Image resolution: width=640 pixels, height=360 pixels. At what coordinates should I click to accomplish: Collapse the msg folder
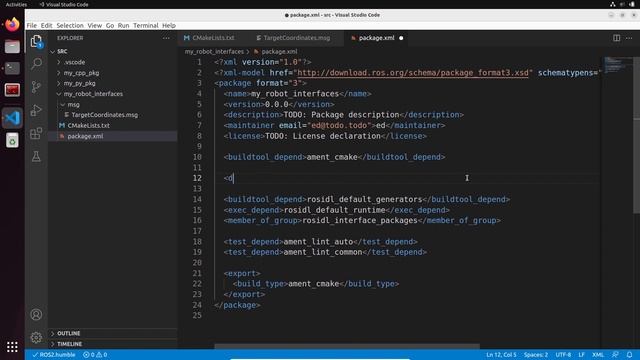[x=62, y=104]
